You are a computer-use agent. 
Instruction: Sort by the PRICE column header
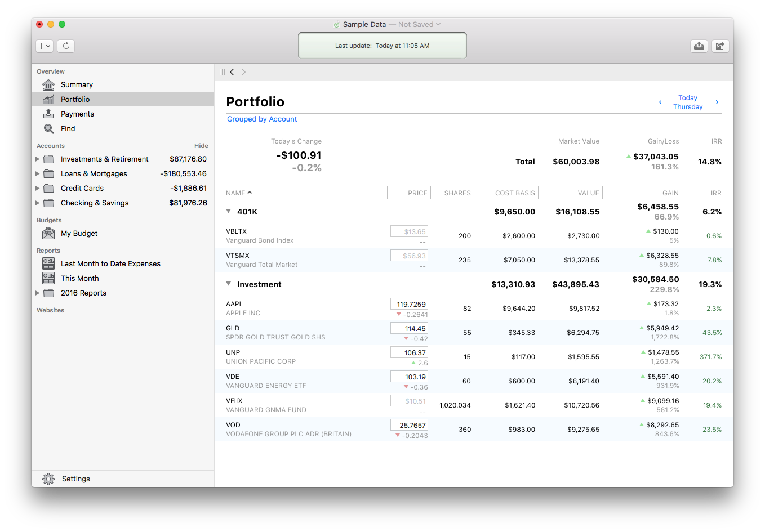[417, 193]
